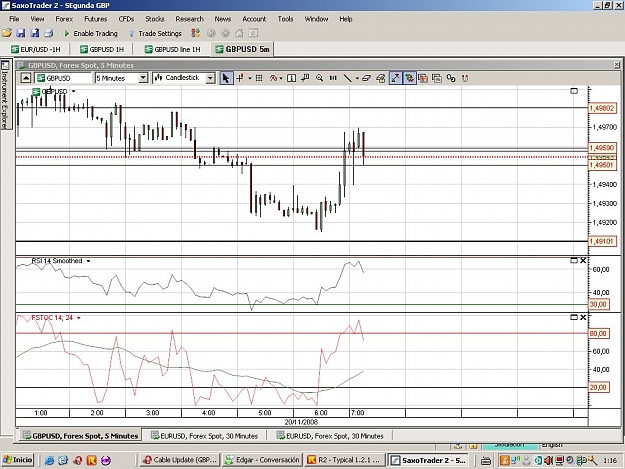Switch to GBPUSD line 1H tab
The image size is (625, 469).
click(173, 49)
